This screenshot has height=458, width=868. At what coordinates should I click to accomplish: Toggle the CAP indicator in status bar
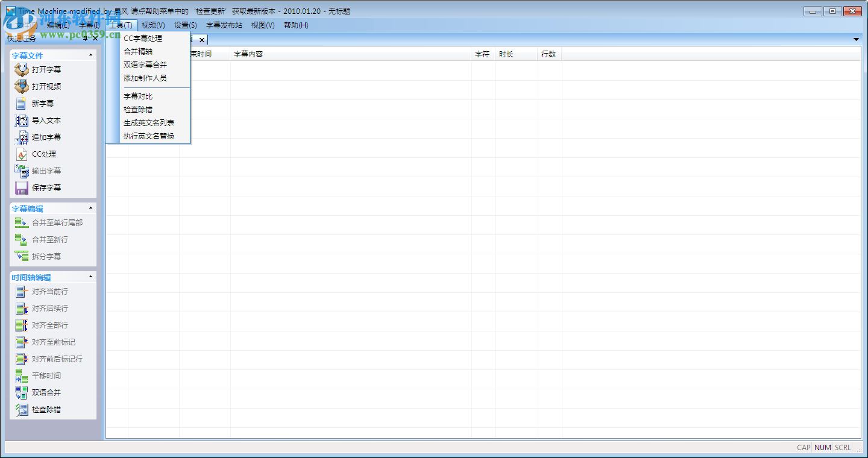(x=803, y=448)
